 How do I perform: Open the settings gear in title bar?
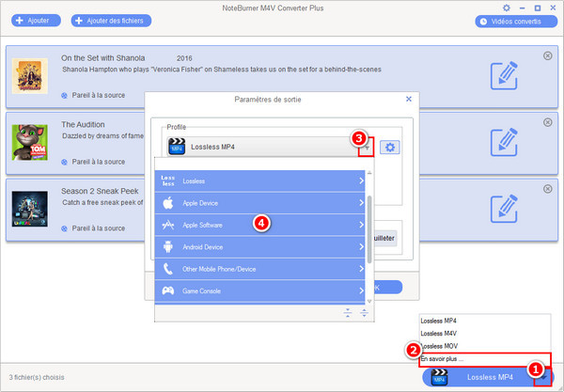click(x=507, y=8)
